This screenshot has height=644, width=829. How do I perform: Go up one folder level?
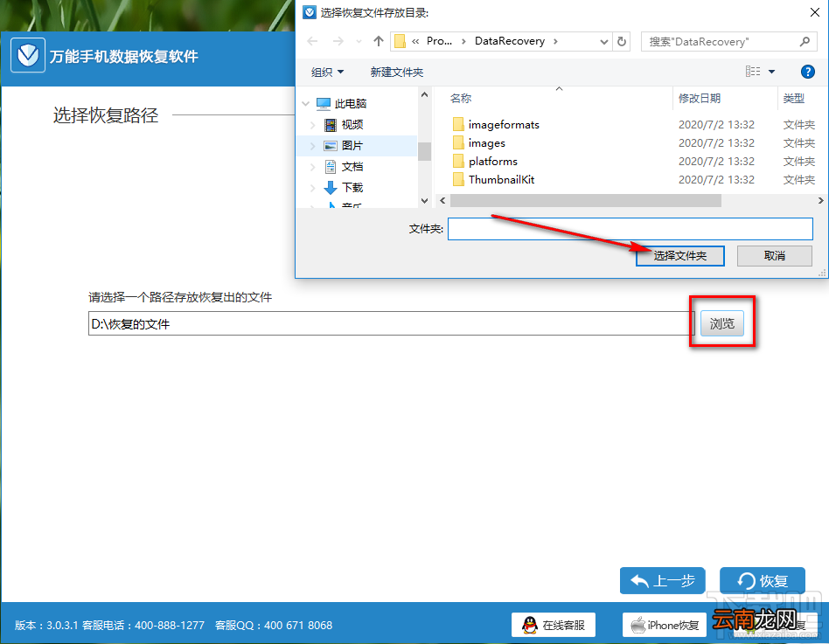click(378, 41)
